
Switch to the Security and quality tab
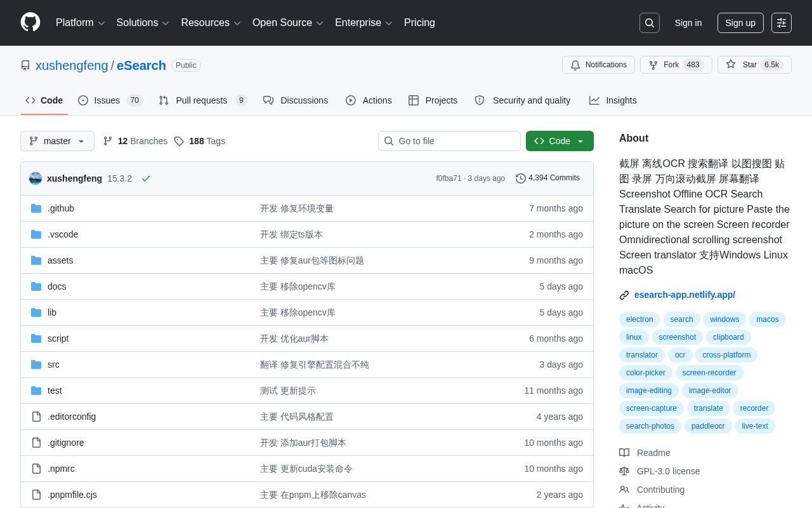coord(523,100)
